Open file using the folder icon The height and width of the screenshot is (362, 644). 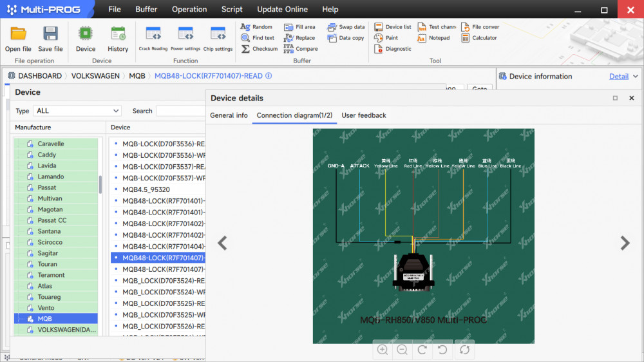(x=18, y=33)
